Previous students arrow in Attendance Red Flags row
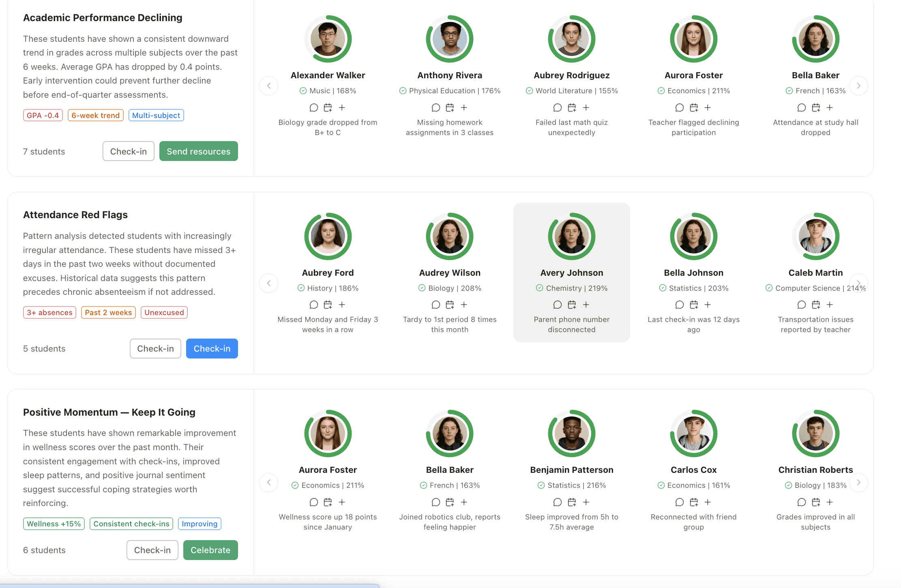 click(x=268, y=283)
